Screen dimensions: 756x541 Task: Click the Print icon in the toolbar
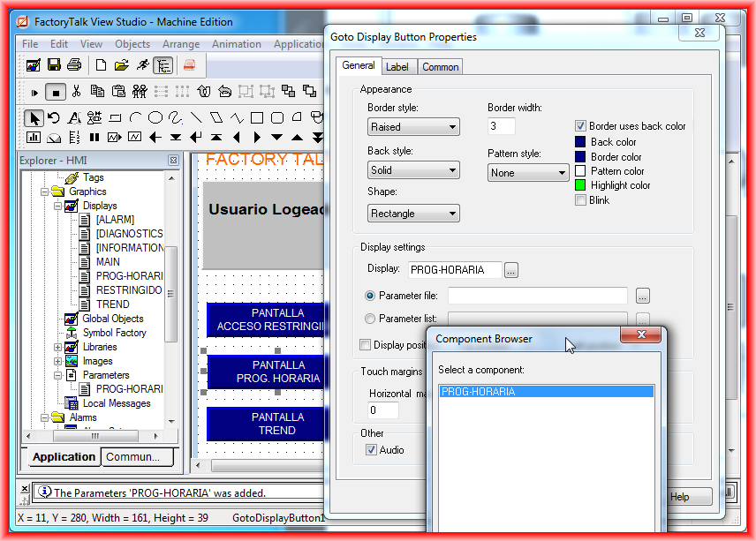coord(74,65)
